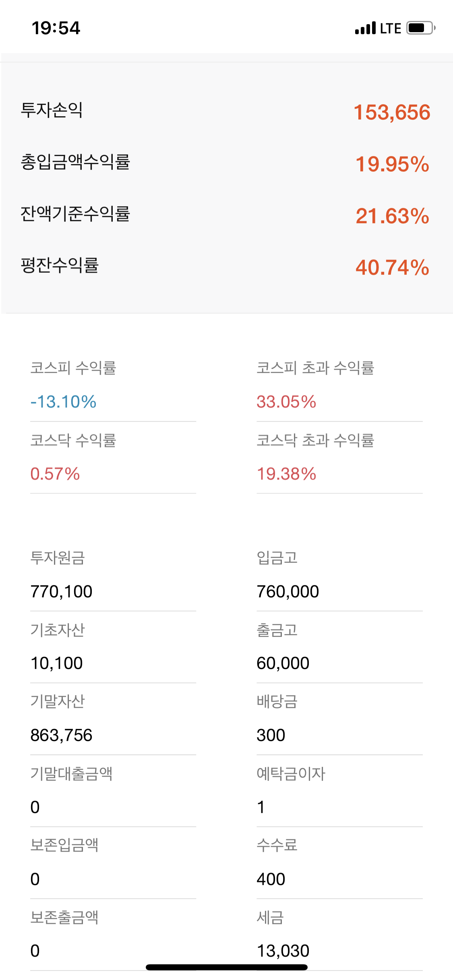Tap the 세금 amount 13,030
This screenshot has width=453, height=980.
[283, 951]
